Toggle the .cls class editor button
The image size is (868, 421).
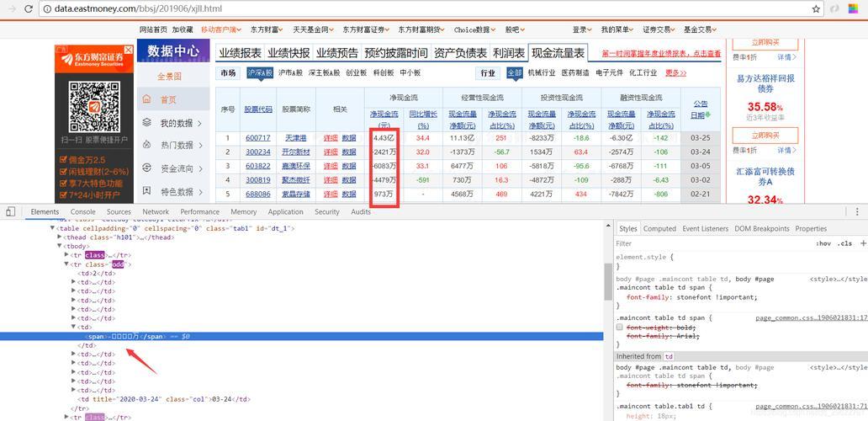(844, 243)
